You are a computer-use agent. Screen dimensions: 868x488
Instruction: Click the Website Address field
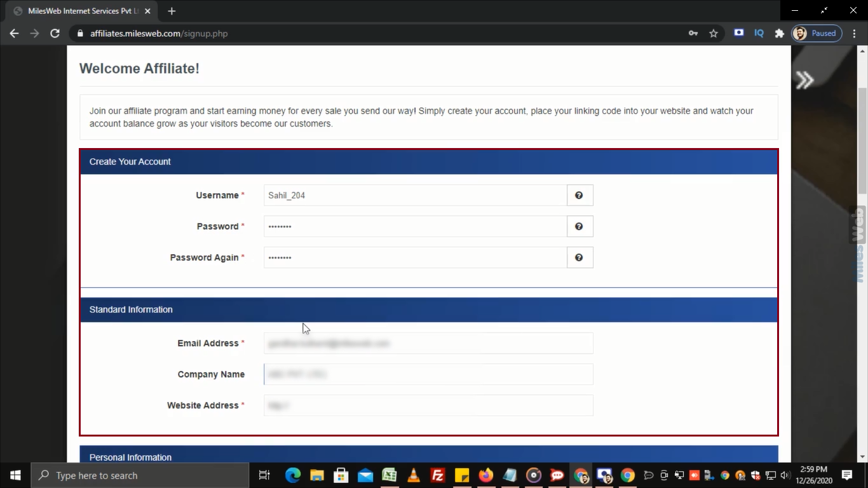point(428,405)
